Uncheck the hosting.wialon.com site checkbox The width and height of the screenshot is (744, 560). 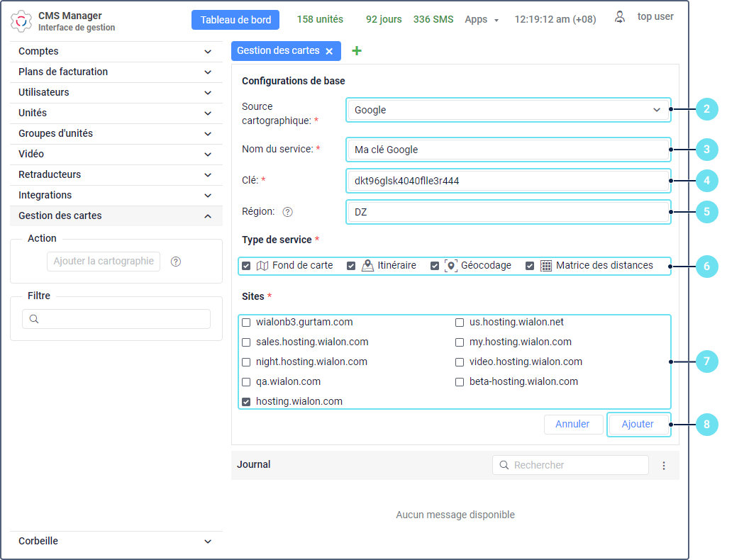[x=246, y=402]
